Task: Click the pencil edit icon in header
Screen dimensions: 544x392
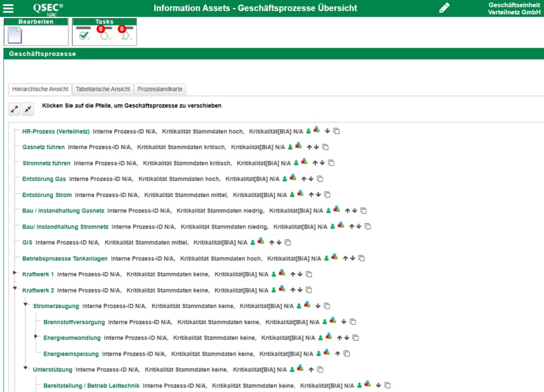Action: click(444, 8)
